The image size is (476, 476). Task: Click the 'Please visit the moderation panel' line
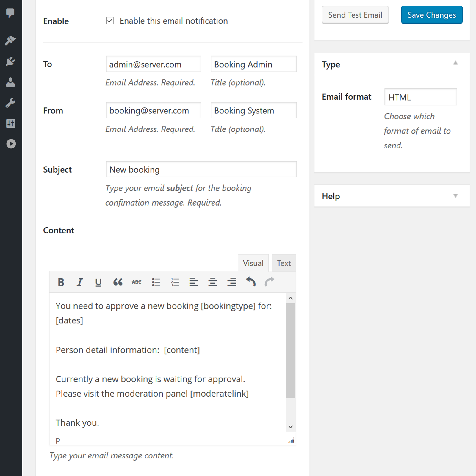tap(152, 394)
